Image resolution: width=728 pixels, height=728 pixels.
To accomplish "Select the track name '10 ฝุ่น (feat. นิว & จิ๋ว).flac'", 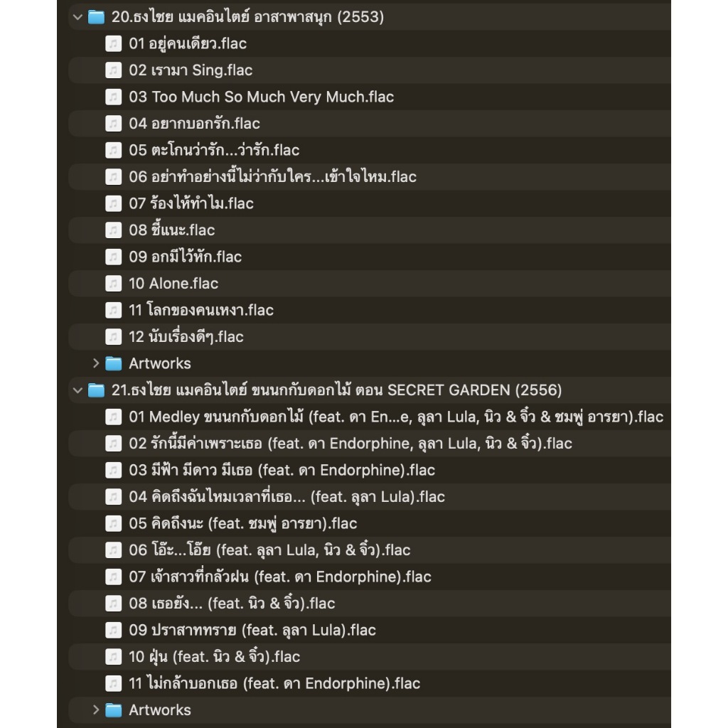I will pos(215,657).
